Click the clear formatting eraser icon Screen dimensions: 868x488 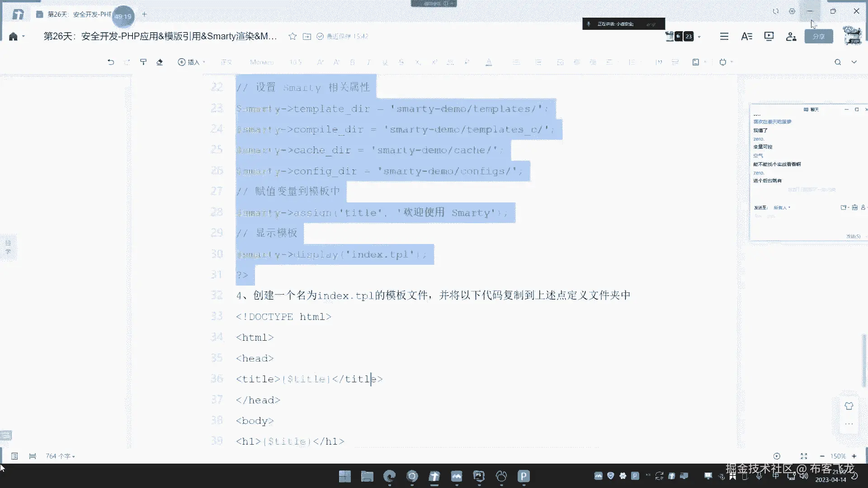pos(160,62)
